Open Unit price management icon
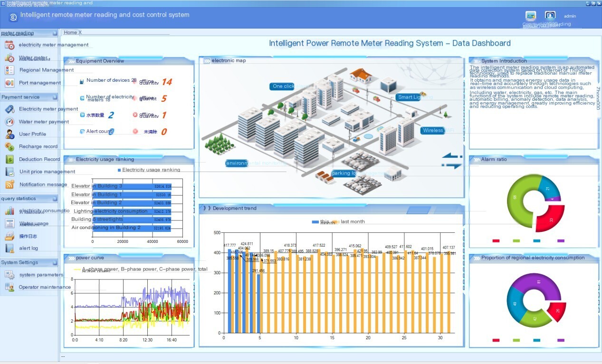Viewport: 602px width, 364px height. [x=10, y=172]
